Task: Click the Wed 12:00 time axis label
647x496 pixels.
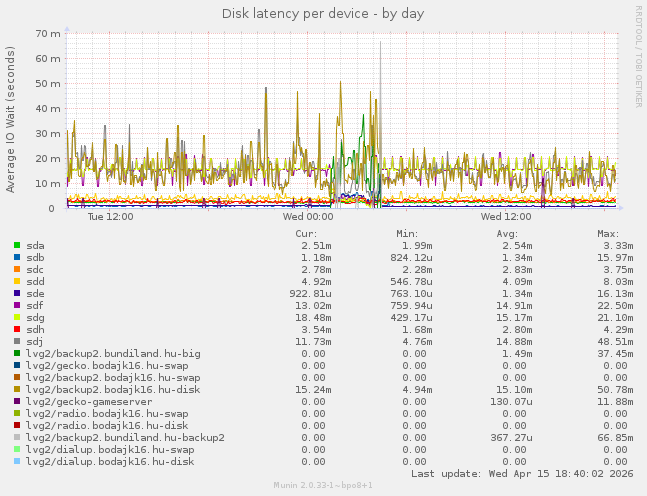Action: (506, 216)
